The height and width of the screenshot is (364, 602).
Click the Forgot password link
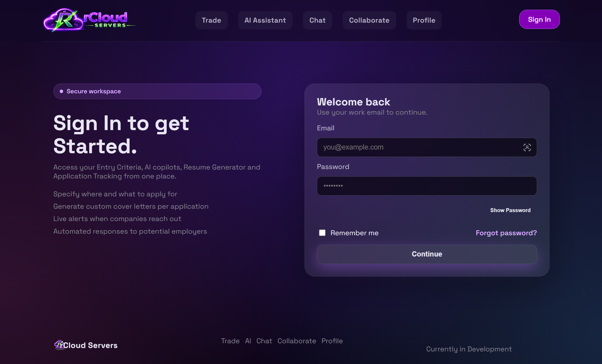tap(506, 233)
